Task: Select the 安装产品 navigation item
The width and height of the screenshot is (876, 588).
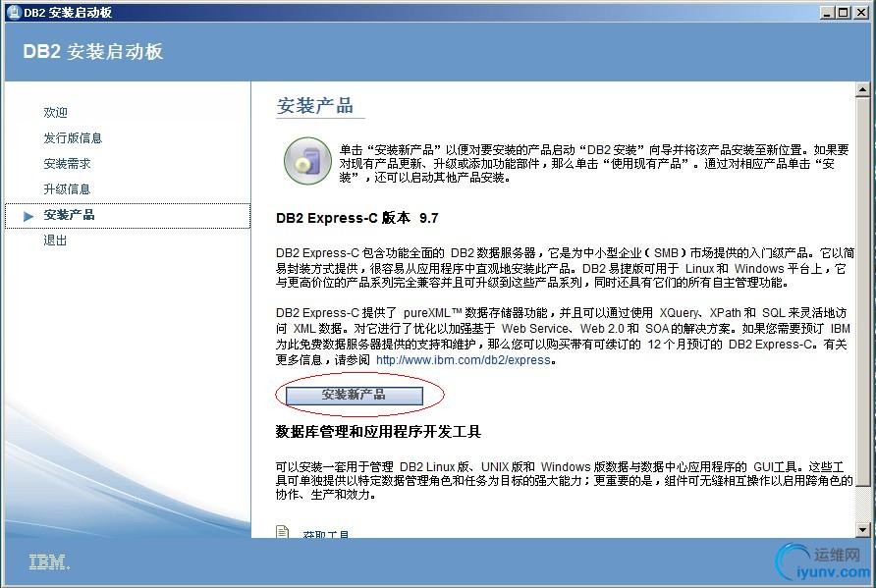Action: (128, 216)
